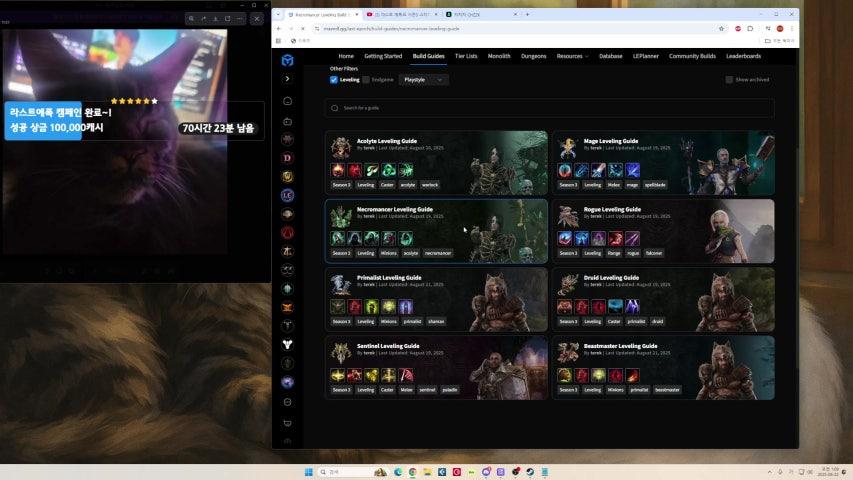Viewport: 853px width, 480px height.
Task: Switch to the Tier Lists tab
Action: 466,56
